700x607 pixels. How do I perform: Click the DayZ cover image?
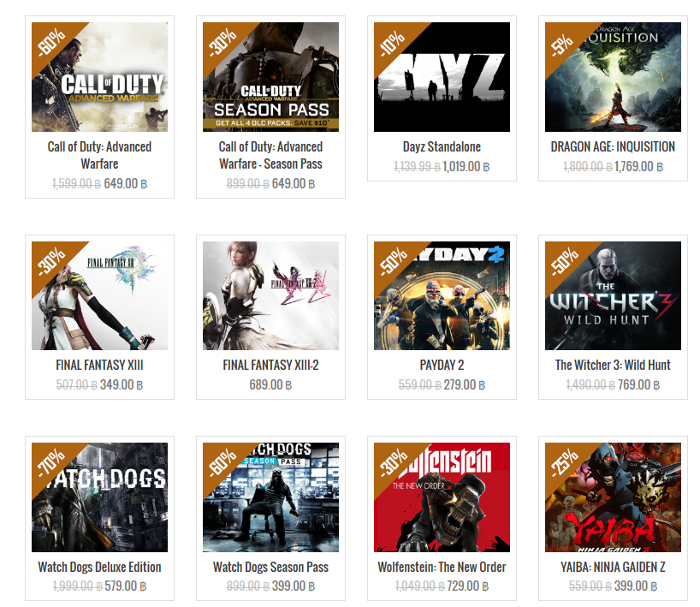click(442, 77)
